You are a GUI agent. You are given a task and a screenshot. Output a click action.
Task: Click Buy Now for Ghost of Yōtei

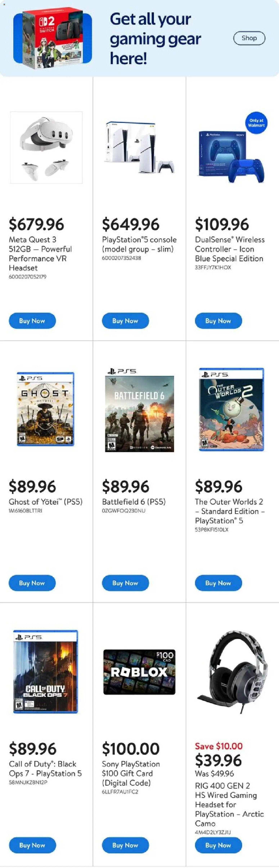coord(32,583)
